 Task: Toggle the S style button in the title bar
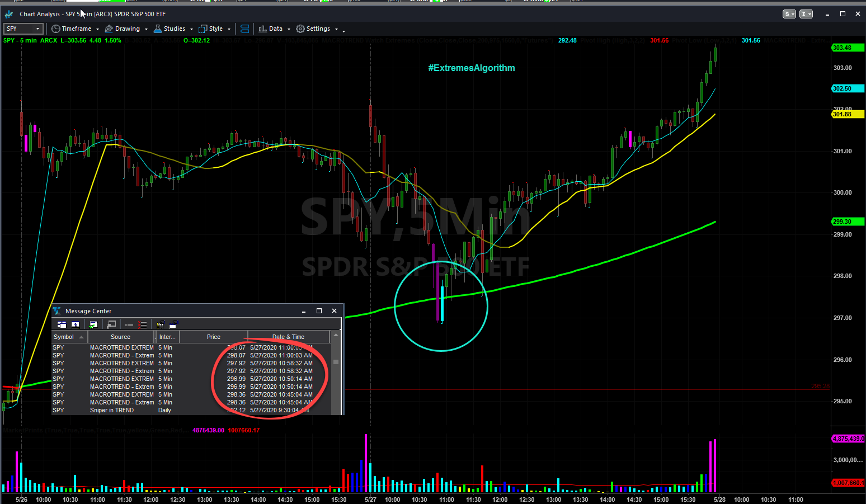(789, 13)
